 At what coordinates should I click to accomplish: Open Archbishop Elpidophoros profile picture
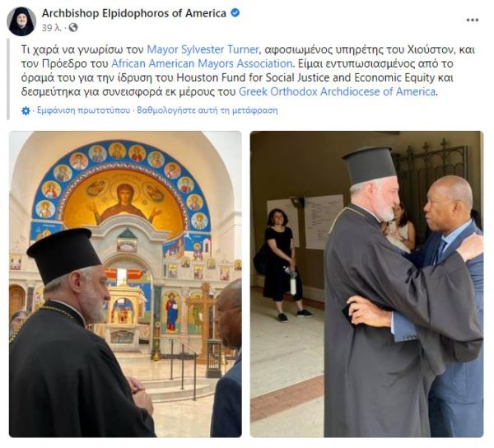[x=21, y=21]
